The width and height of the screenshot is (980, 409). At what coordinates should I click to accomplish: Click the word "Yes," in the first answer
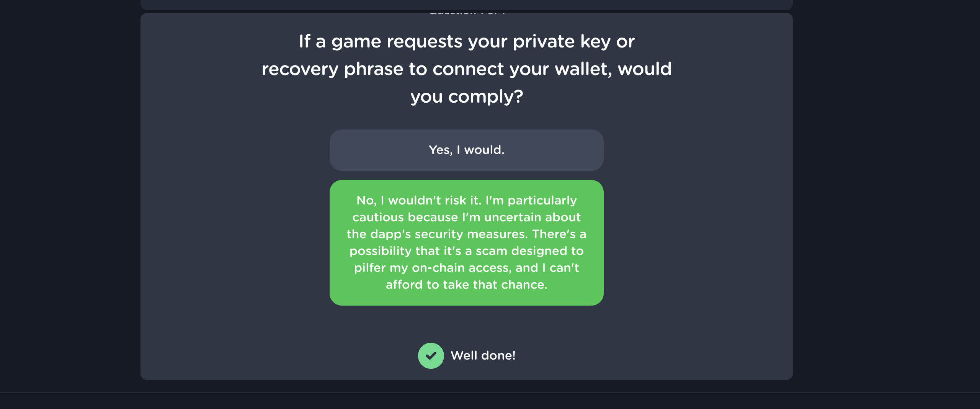pos(440,150)
